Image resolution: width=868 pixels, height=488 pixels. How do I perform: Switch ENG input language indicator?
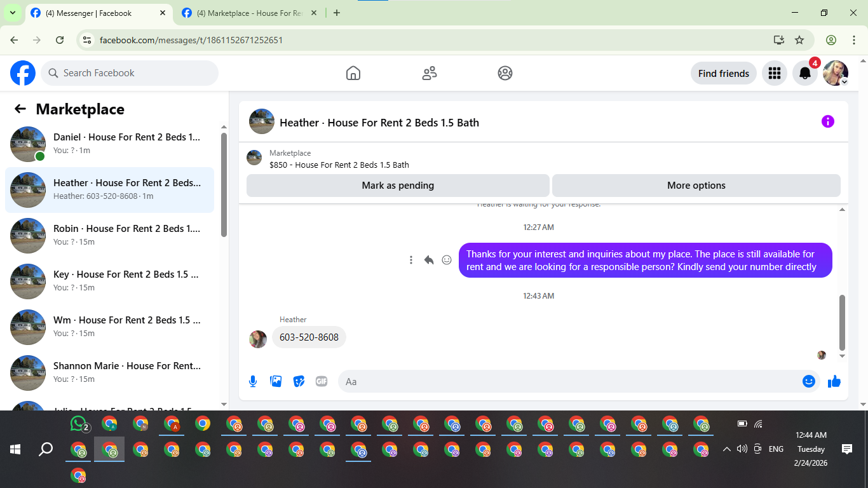point(776,449)
